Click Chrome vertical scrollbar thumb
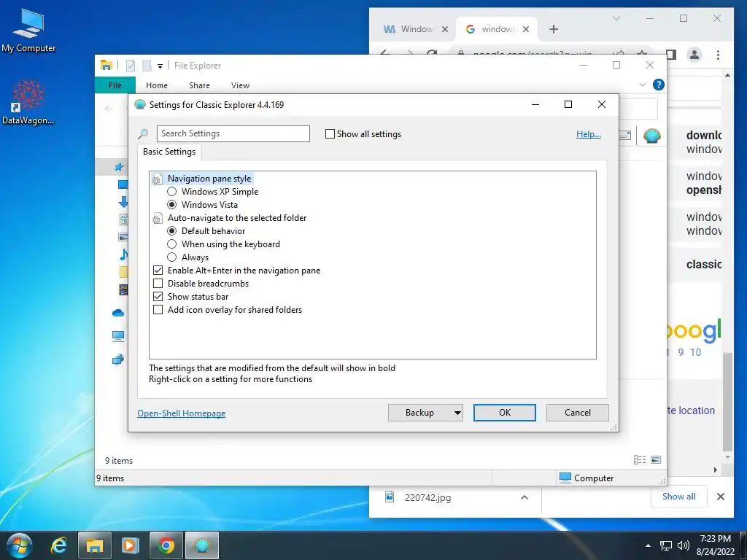This screenshot has width=747, height=560. click(727, 401)
